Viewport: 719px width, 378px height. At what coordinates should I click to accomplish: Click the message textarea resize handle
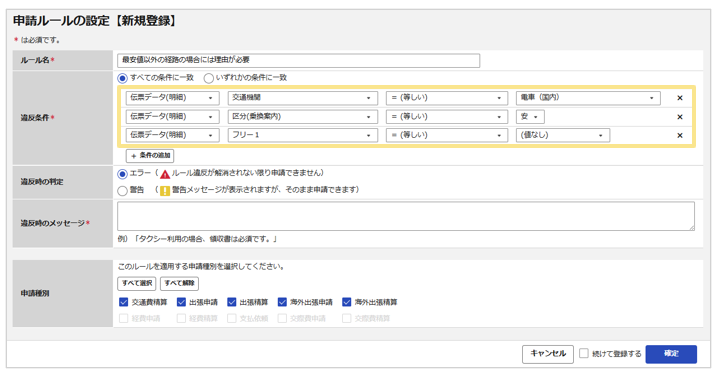tap(691, 228)
